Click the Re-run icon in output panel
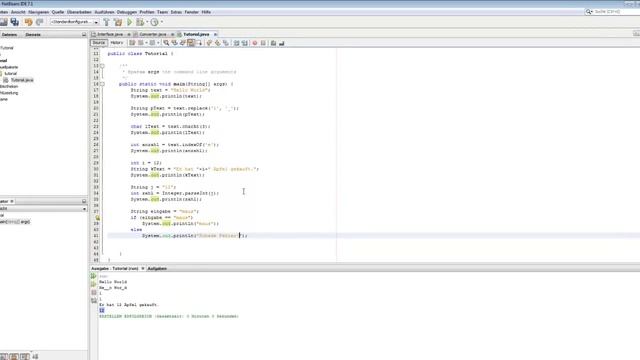640x360 pixels. (x=94, y=276)
